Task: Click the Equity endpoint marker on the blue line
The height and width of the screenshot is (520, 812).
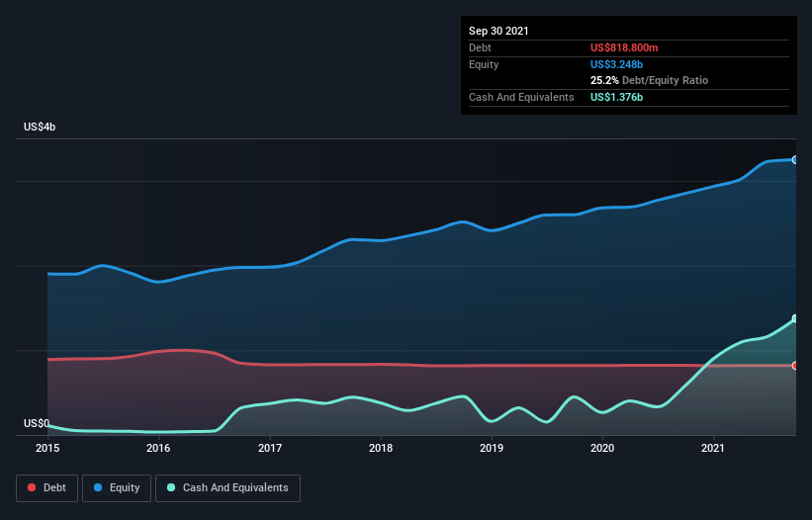Action: point(794,160)
